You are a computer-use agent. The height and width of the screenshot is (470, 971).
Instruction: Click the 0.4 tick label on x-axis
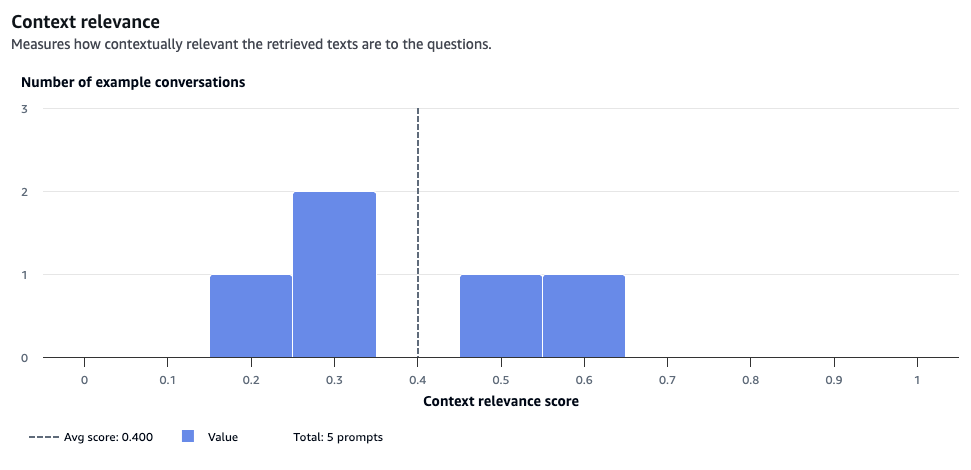pyautogui.click(x=417, y=380)
